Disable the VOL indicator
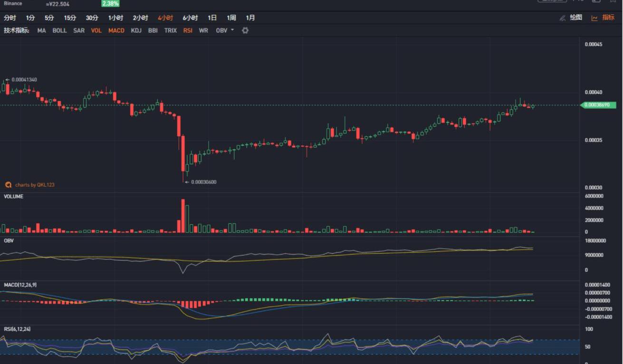This screenshot has height=364, width=623. point(96,30)
